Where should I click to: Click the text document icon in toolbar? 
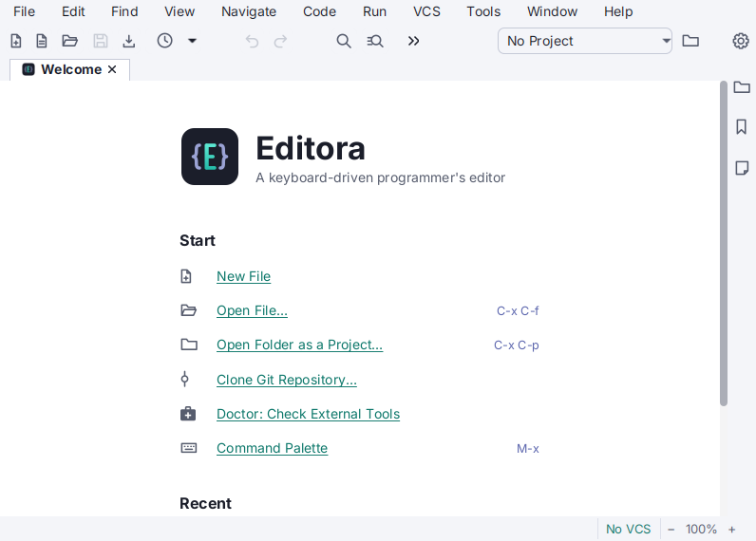42,41
